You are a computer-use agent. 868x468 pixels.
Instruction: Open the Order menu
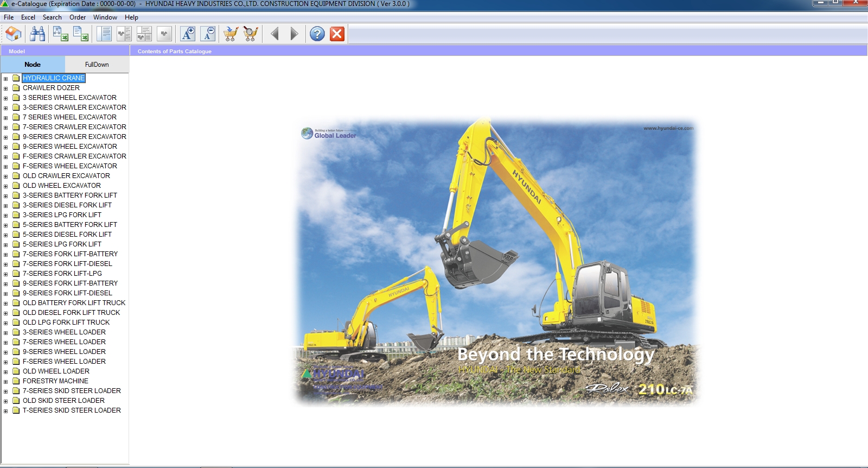pyautogui.click(x=78, y=17)
